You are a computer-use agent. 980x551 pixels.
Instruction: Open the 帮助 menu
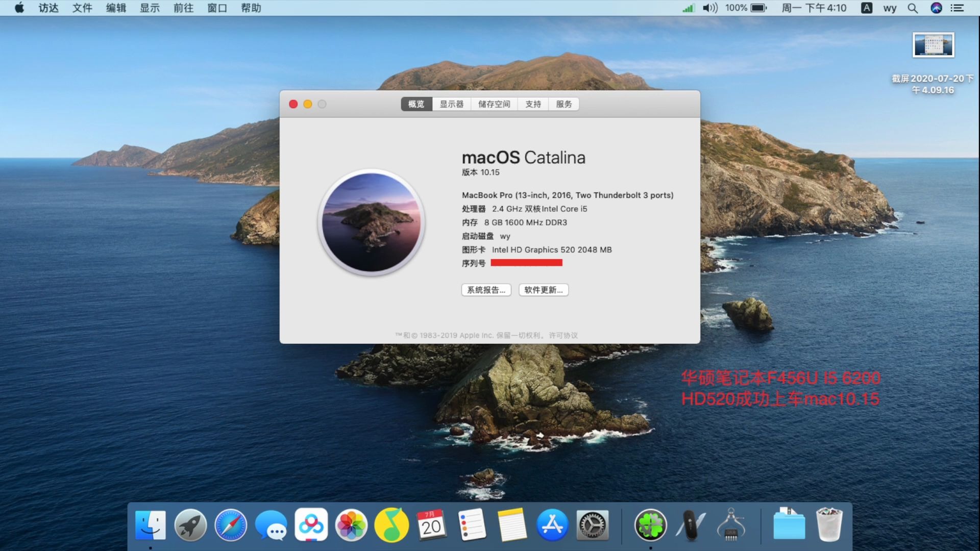point(251,8)
